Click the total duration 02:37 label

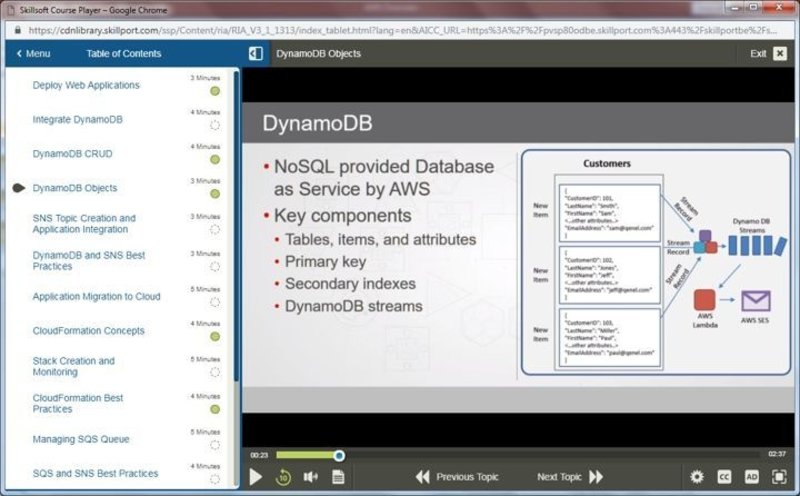[777, 454]
